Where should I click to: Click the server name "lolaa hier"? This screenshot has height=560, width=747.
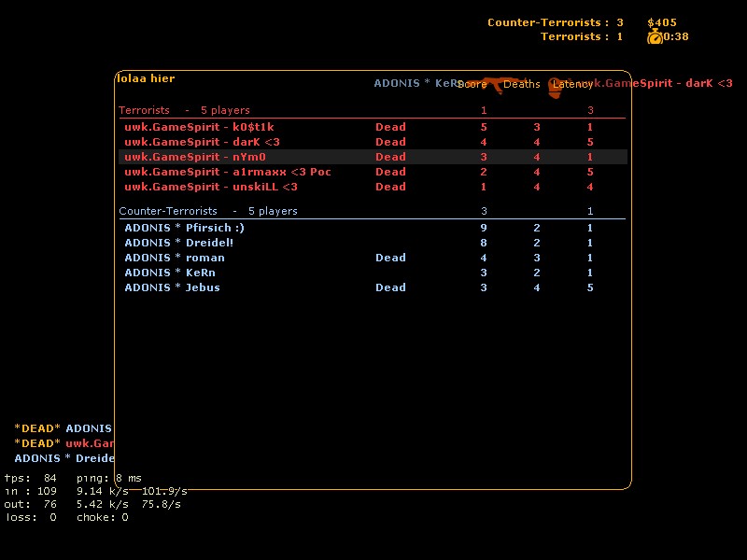[x=146, y=79]
